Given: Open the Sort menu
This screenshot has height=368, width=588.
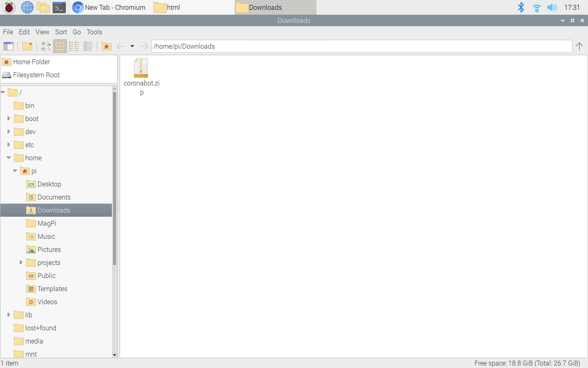Looking at the screenshot, I should pyautogui.click(x=61, y=32).
